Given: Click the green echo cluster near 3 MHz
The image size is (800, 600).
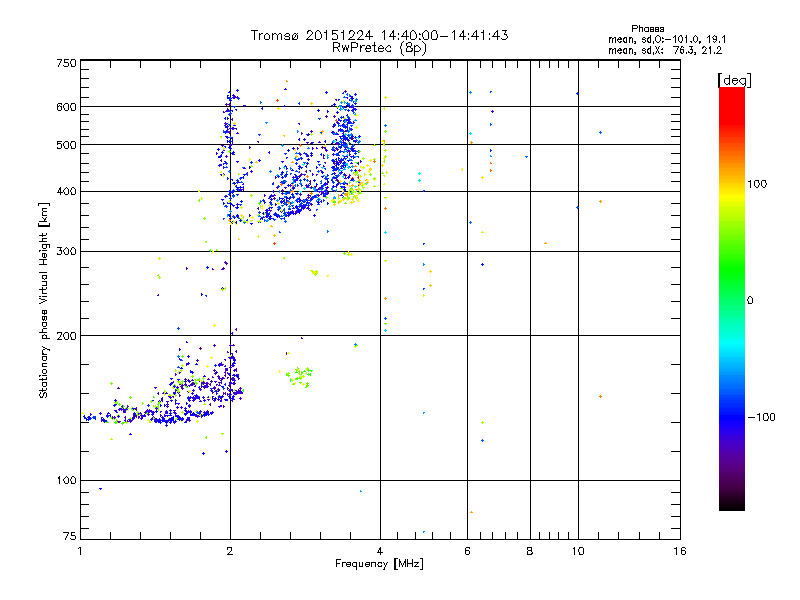Looking at the screenshot, I should coord(299,377).
